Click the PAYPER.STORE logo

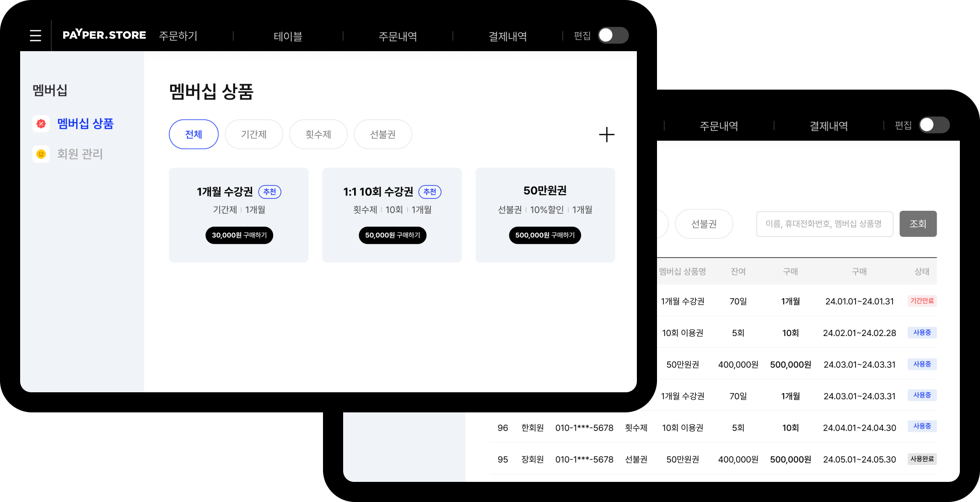[104, 35]
